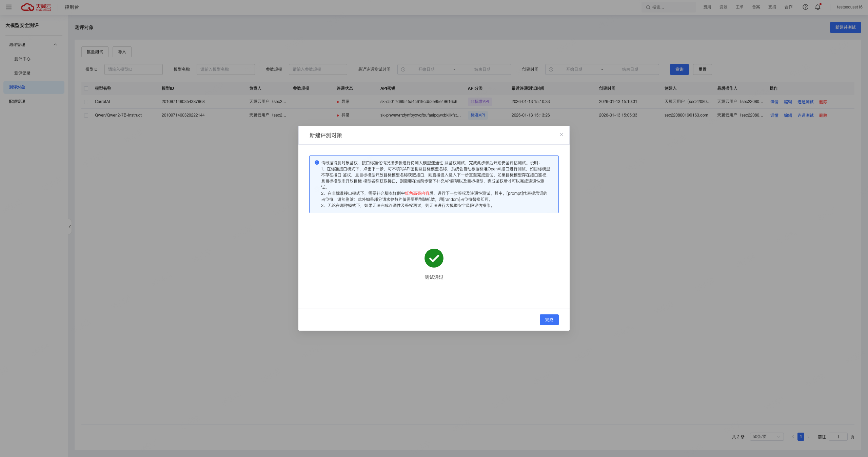Check the Qwen2-7B-Instruct row checkbox
The image size is (868, 457).
pyautogui.click(x=86, y=115)
